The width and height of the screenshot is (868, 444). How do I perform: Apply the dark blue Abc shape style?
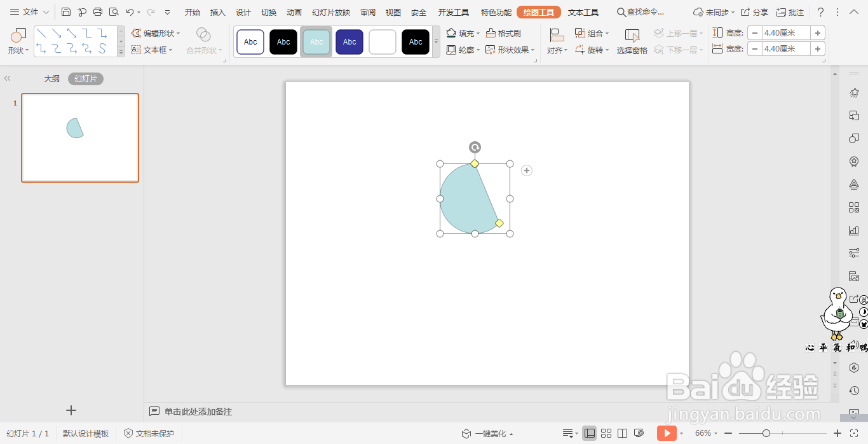[x=349, y=42]
